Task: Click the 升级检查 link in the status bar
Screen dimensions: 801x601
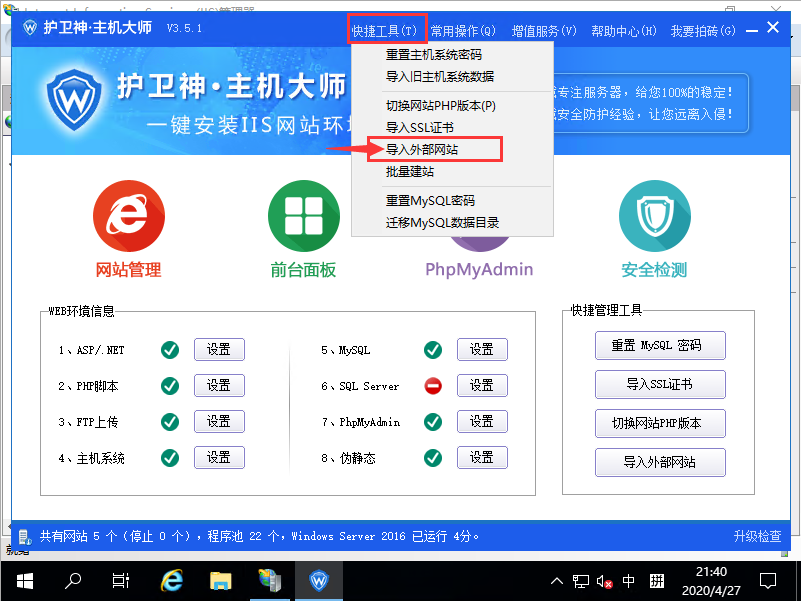Action: click(x=757, y=536)
